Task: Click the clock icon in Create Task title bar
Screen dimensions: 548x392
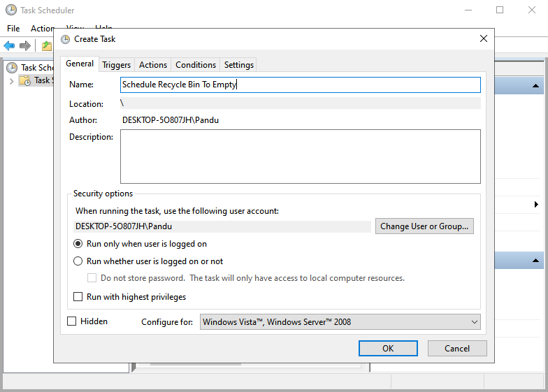Action: pos(66,39)
